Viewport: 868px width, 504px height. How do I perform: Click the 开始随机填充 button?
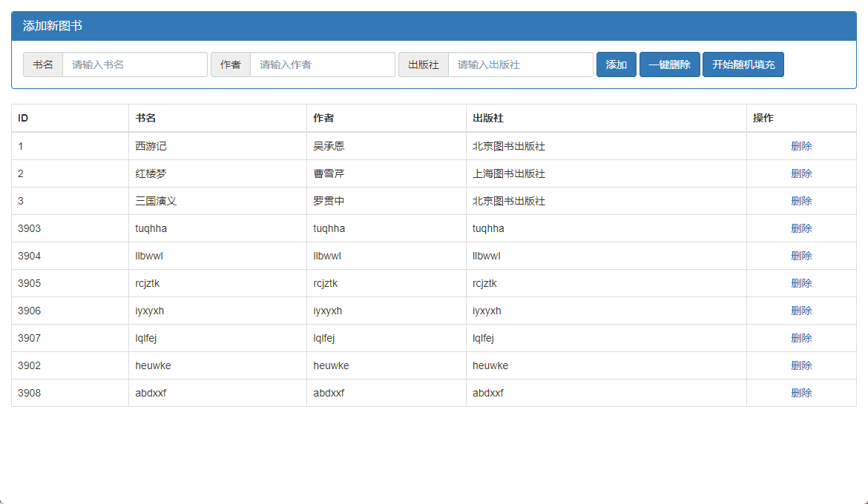coord(743,64)
